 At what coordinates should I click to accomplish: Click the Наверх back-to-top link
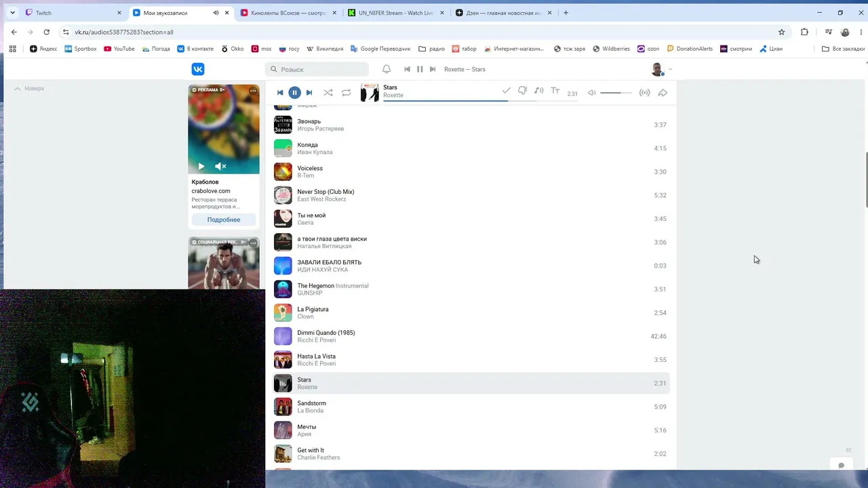pos(30,89)
